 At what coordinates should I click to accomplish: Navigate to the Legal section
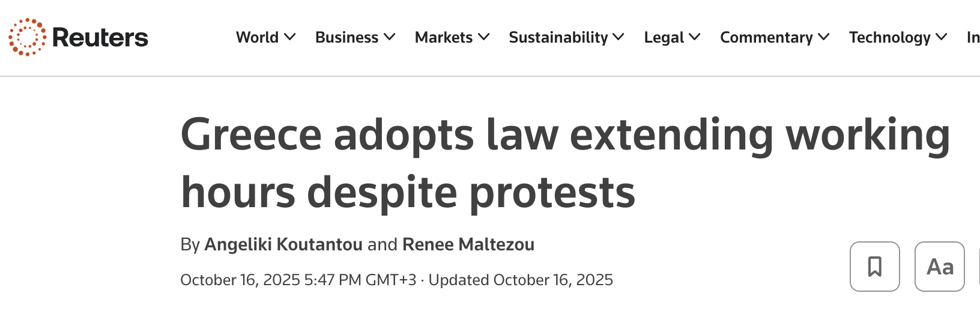664,37
